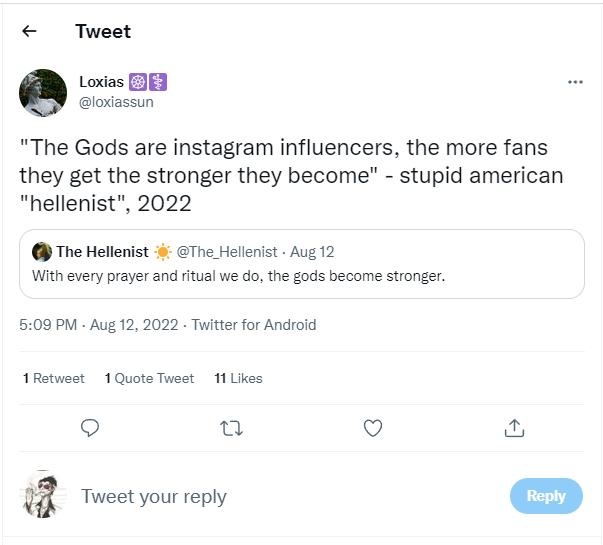This screenshot has width=603, height=545.
Task: View the 1 Quote Tweet list
Action: tap(149, 378)
